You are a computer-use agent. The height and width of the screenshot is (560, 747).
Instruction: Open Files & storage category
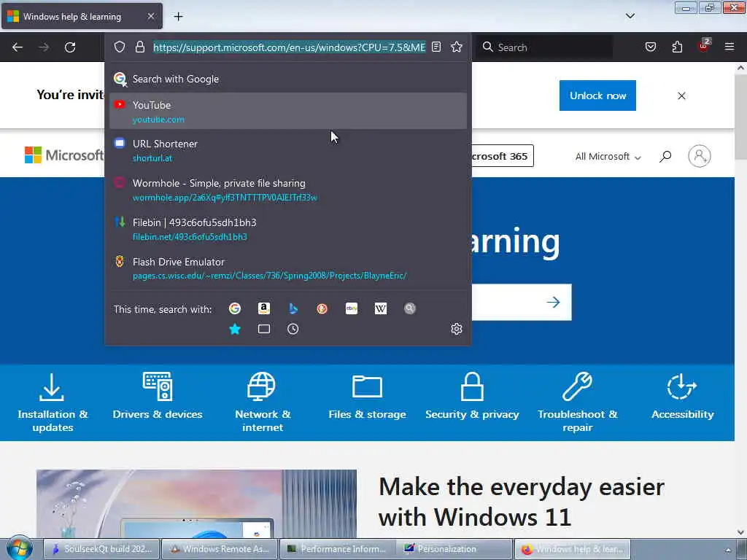(368, 396)
